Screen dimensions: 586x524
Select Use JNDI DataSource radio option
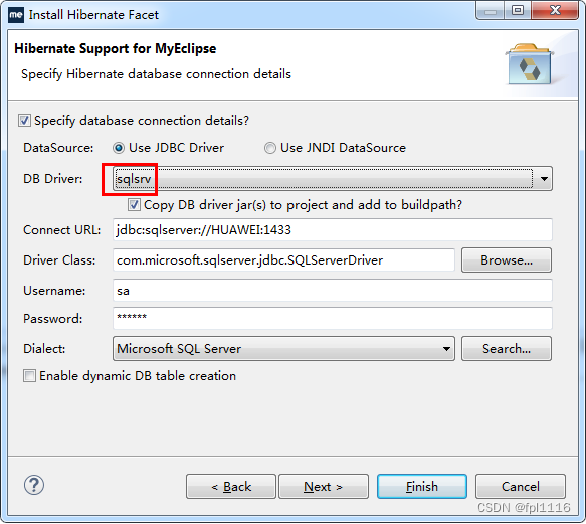[270, 148]
